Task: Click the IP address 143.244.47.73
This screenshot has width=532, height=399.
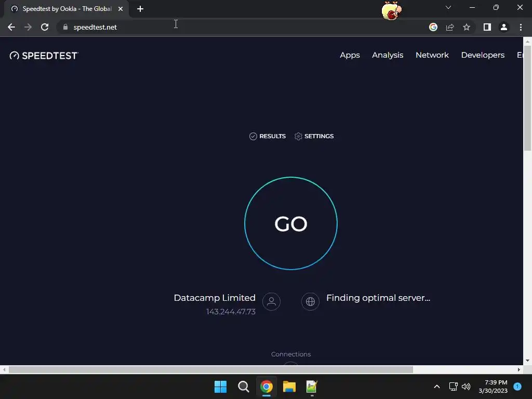Action: [231, 312]
